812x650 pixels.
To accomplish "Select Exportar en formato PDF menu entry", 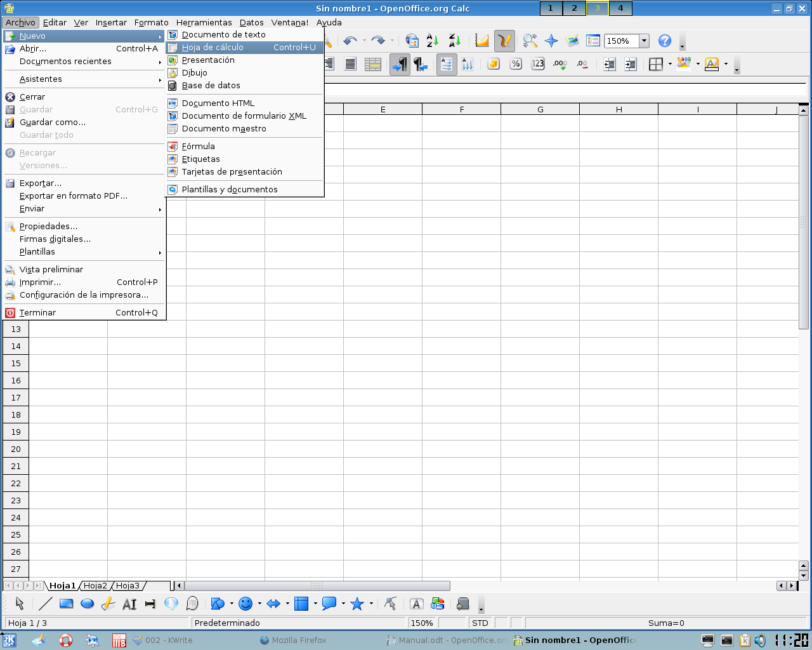I will click(x=74, y=196).
